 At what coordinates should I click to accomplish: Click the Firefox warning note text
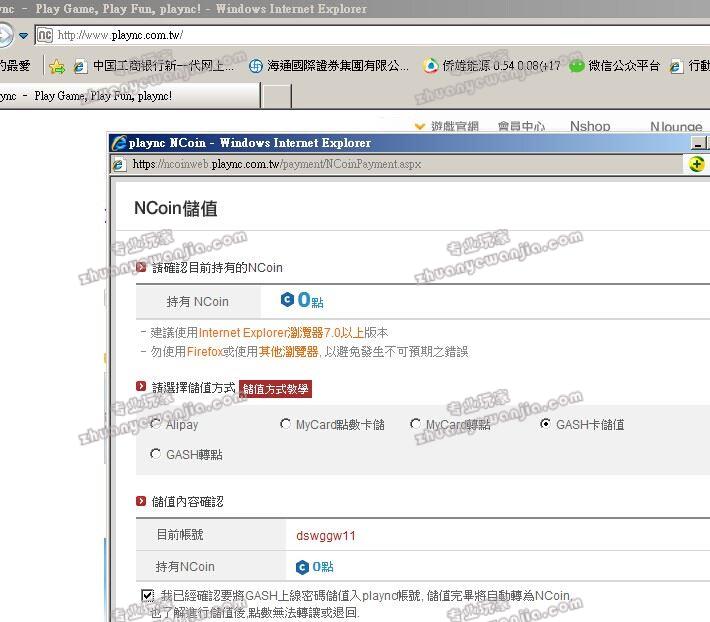point(305,352)
